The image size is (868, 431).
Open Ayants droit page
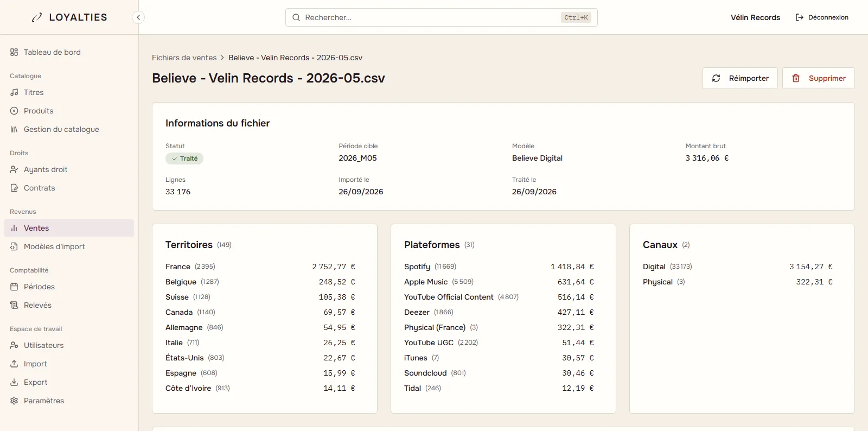46,169
